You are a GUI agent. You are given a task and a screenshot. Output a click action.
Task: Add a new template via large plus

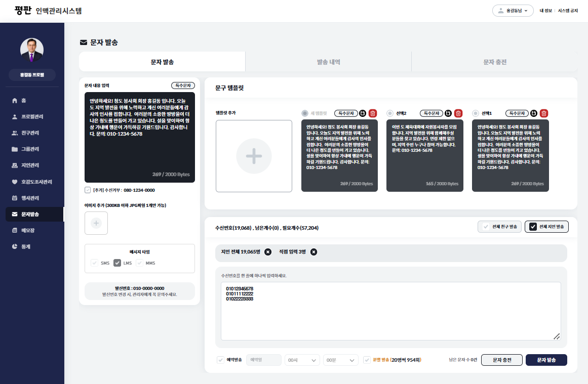pyautogui.click(x=254, y=156)
